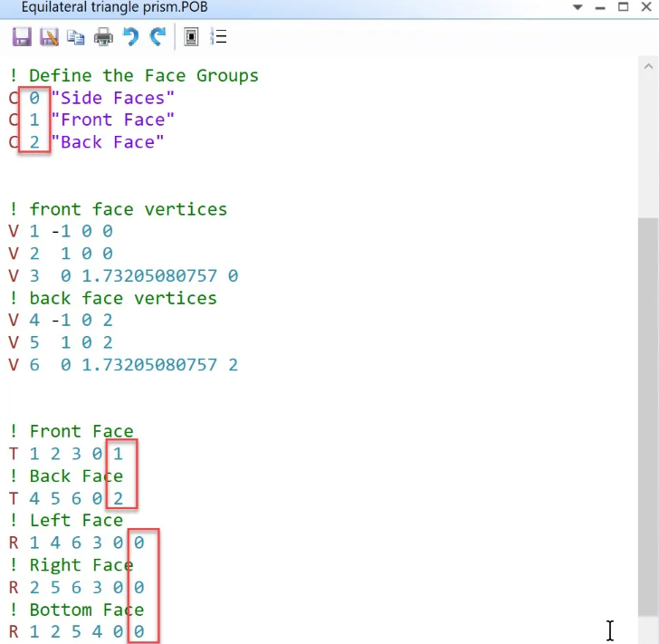Click the comment 'front face vertices'
Viewport: 659px width, 644px height.
pyautogui.click(x=129, y=209)
